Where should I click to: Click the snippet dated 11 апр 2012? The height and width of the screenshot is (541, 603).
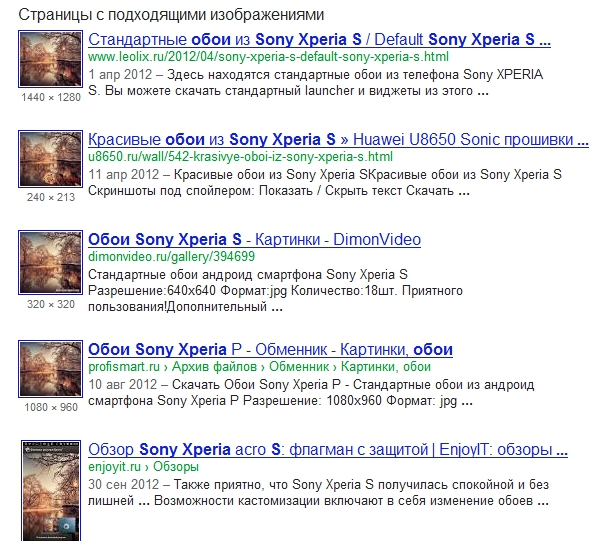[x=325, y=183]
